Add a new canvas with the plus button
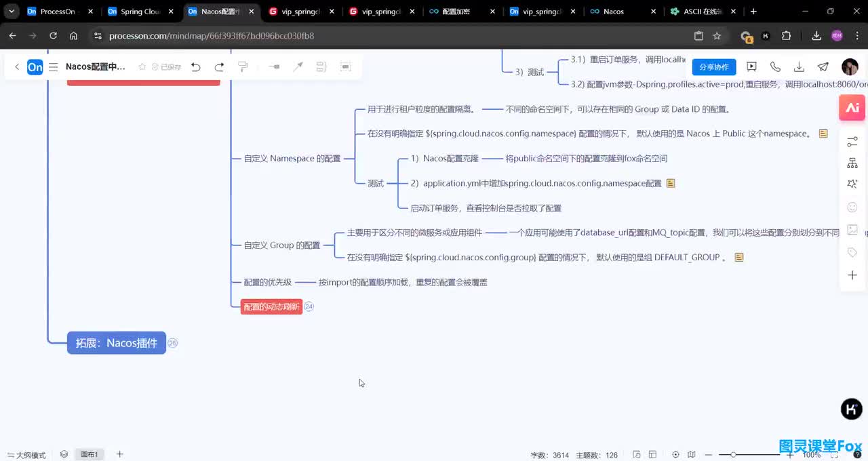868x461 pixels. [x=120, y=454]
